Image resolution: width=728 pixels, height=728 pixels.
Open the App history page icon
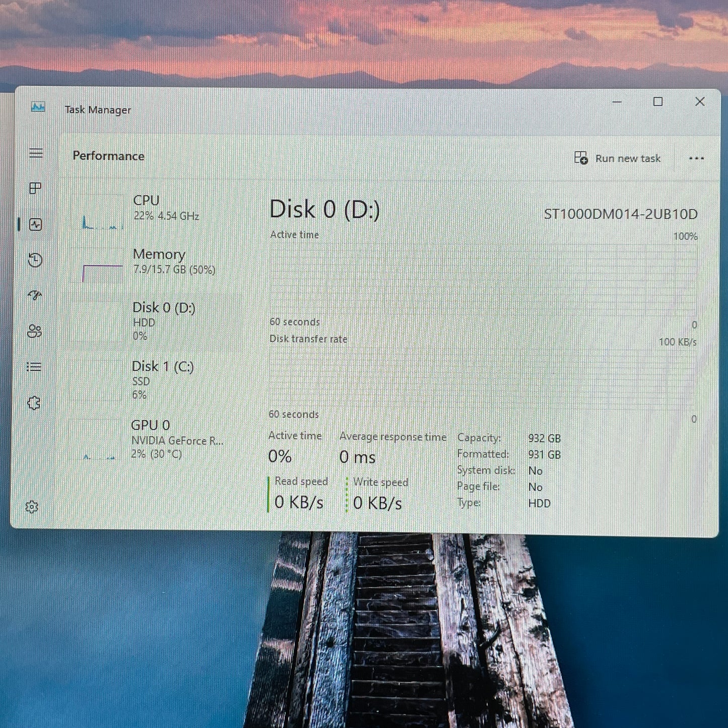click(x=35, y=260)
